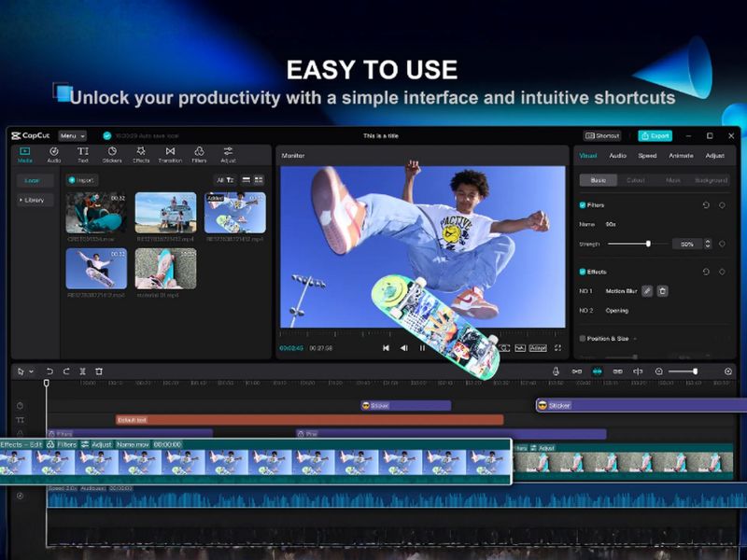The width and height of the screenshot is (747, 560).
Task: Toggle the linkage button in timeline toolbar
Action: coord(617,371)
